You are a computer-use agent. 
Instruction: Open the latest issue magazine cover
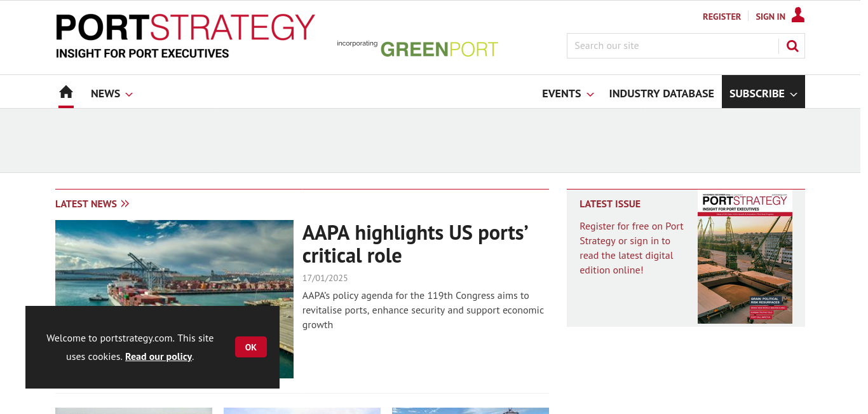[745, 257]
